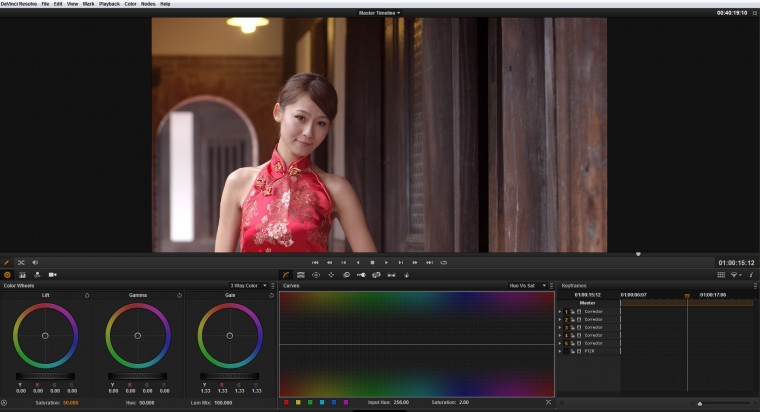This screenshot has width=760, height=412.
Task: Open the Nodes menu
Action: coord(148,4)
